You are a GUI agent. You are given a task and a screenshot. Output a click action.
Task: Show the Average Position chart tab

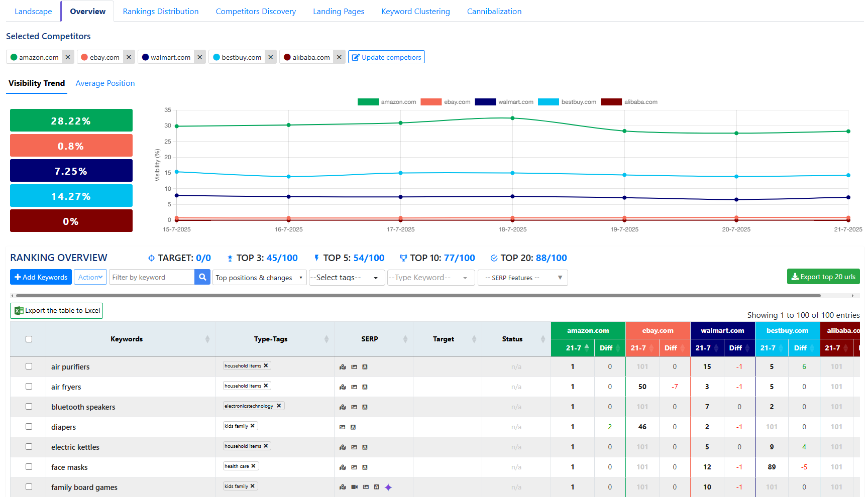(105, 83)
